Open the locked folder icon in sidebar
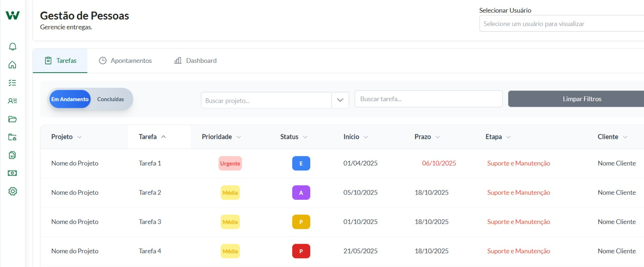 pos(12,137)
